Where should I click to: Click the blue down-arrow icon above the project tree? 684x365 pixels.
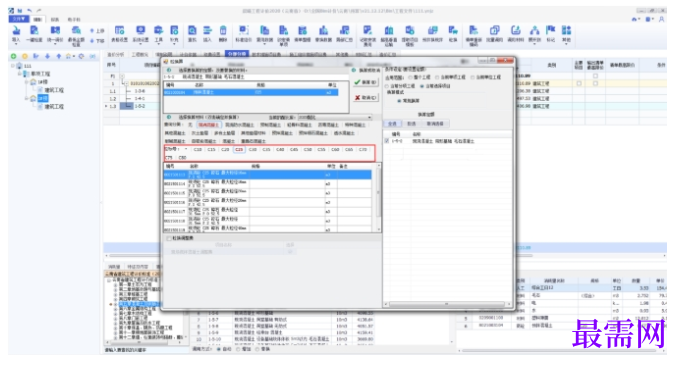point(48,56)
